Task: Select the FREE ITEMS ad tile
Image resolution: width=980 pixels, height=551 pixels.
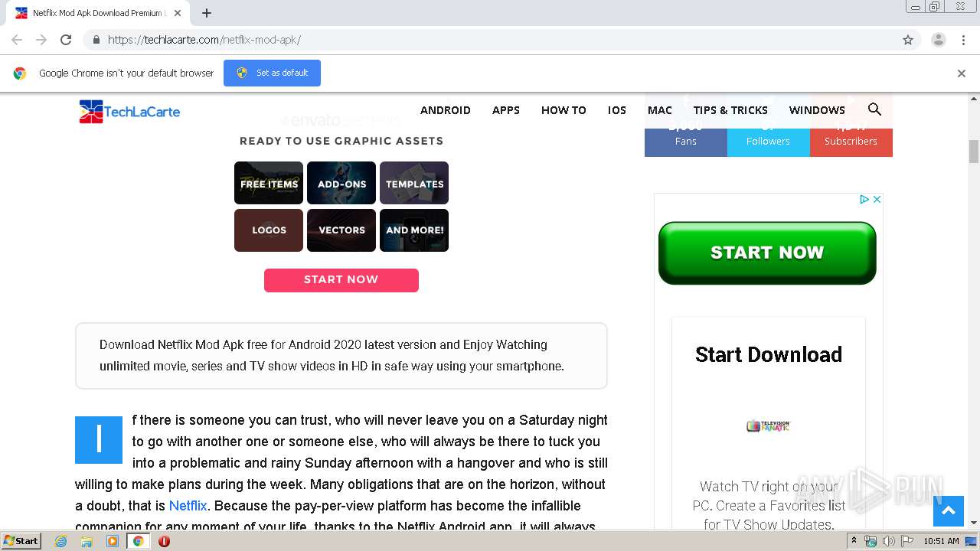Action: pos(269,183)
